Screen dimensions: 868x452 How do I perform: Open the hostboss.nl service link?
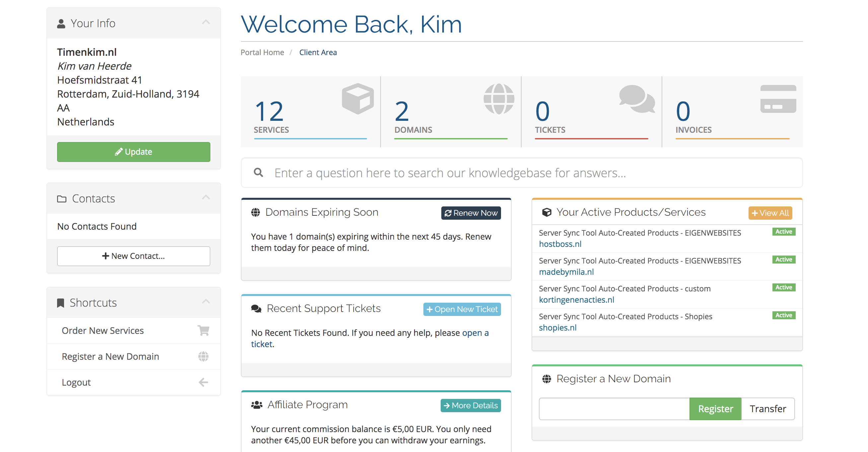560,244
